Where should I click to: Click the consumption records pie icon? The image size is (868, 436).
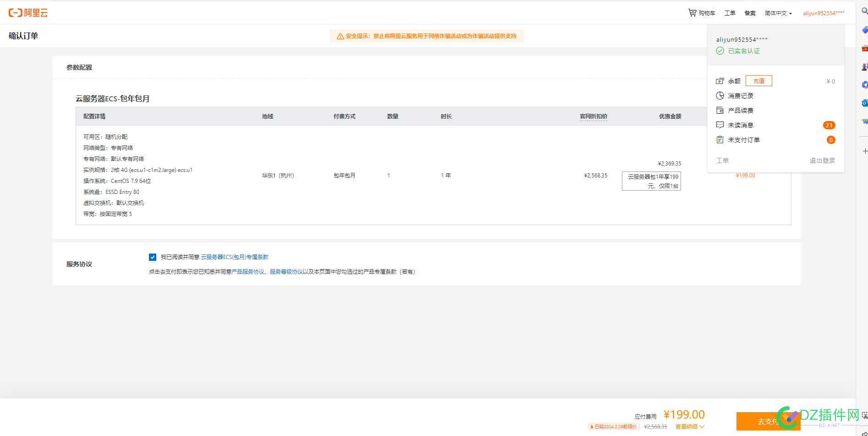pyautogui.click(x=720, y=96)
